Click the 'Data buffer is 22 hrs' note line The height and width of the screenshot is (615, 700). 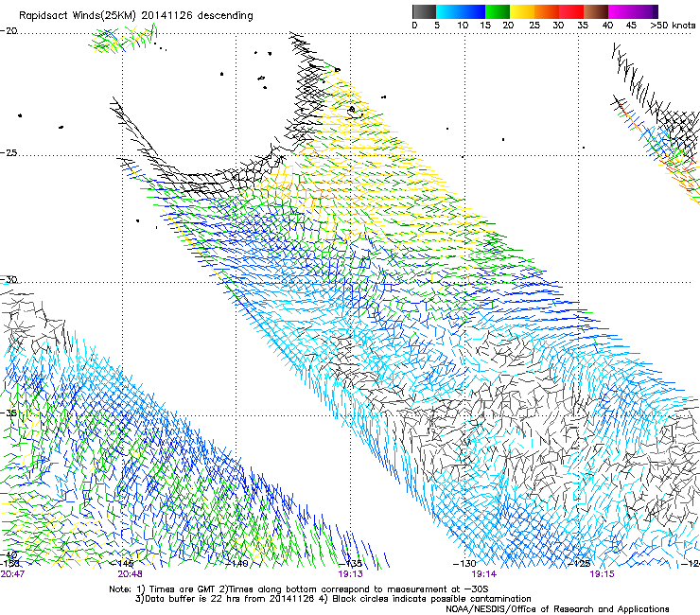(333, 599)
